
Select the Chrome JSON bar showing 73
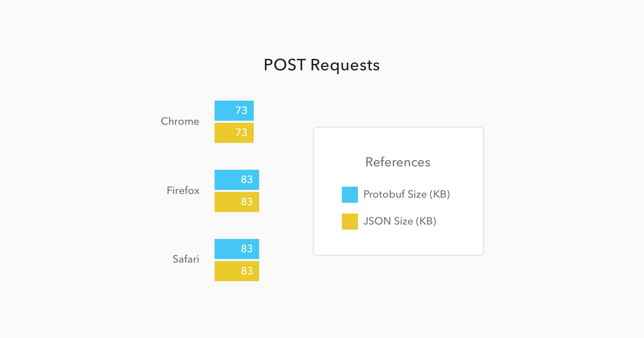[234, 133]
